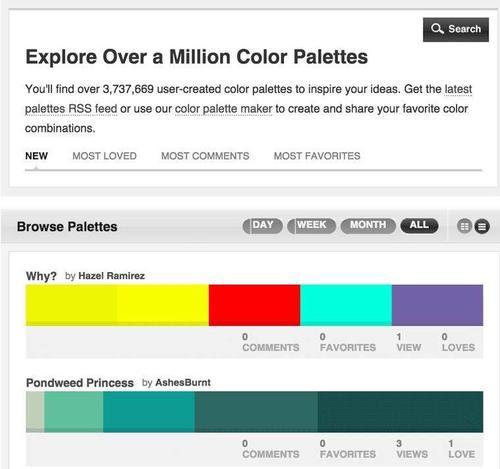Click the magnifier icon in Search button
Viewport: 500px width, 469px height.
(x=437, y=29)
